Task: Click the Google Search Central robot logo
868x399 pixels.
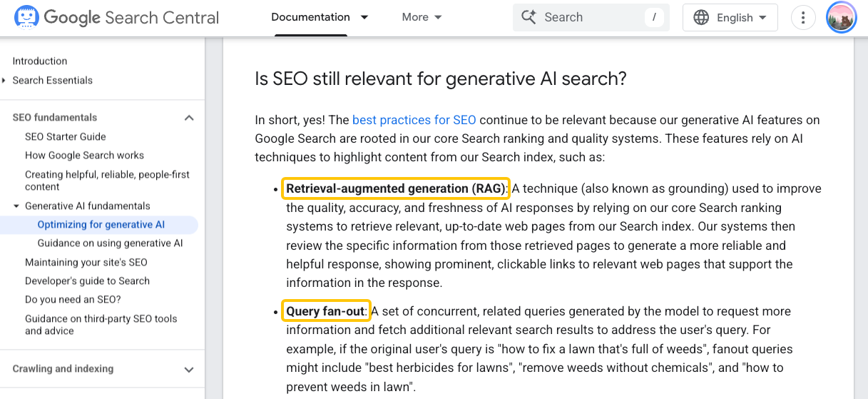Action: 26,17
